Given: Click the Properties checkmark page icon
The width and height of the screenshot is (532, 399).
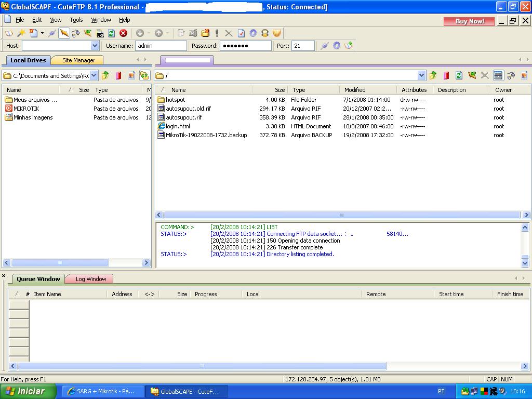Looking at the screenshot, I should [241, 33].
